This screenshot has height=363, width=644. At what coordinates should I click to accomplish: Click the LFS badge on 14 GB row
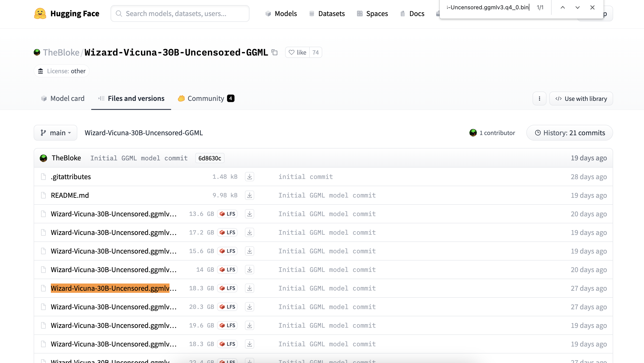coord(227,270)
